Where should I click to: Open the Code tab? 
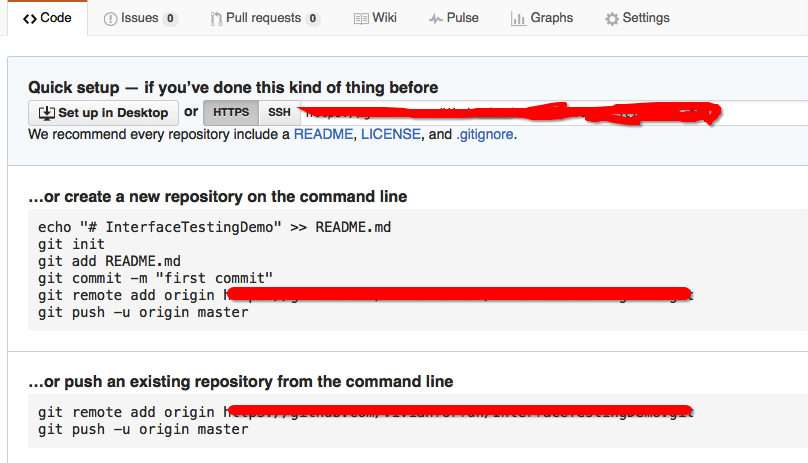[47, 18]
